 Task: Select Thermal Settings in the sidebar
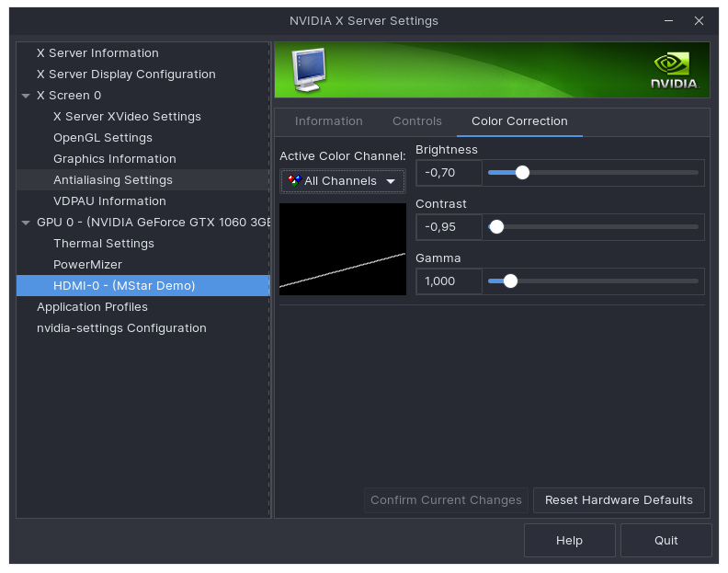[x=104, y=244]
